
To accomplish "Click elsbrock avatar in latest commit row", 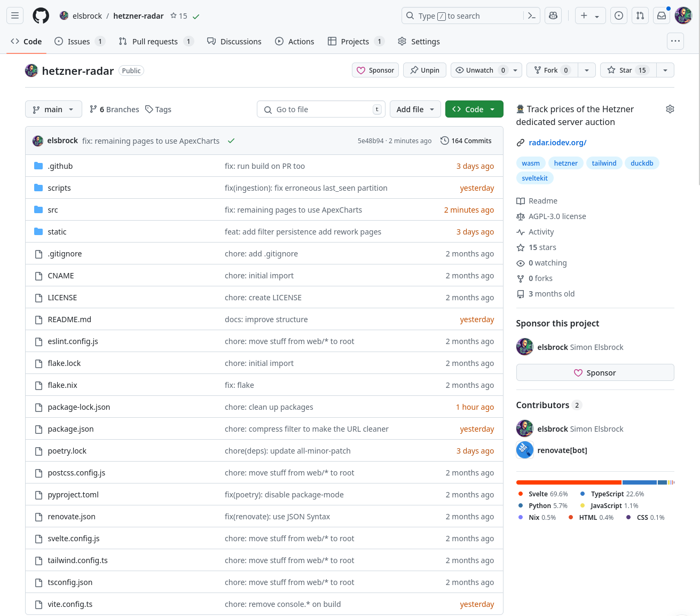I will tap(38, 141).
